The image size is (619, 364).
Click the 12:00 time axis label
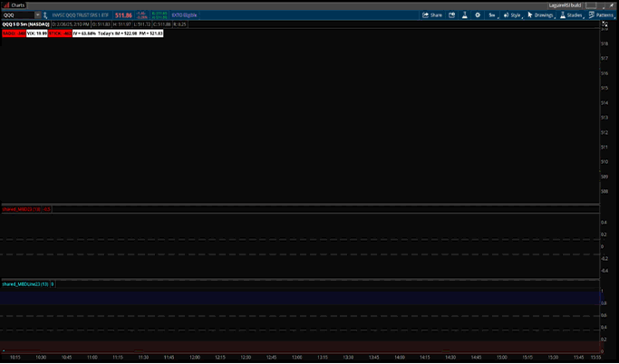(195, 358)
